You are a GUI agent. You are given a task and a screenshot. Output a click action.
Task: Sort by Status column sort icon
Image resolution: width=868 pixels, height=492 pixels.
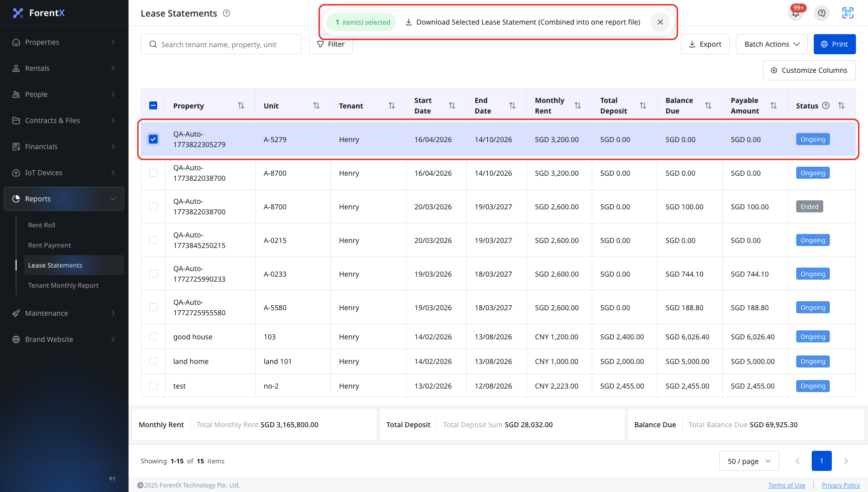[841, 105]
